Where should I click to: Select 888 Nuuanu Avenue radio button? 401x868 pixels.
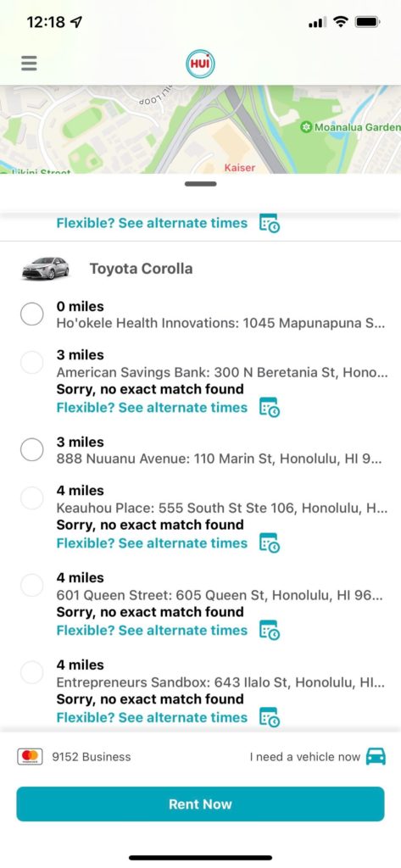(x=32, y=450)
